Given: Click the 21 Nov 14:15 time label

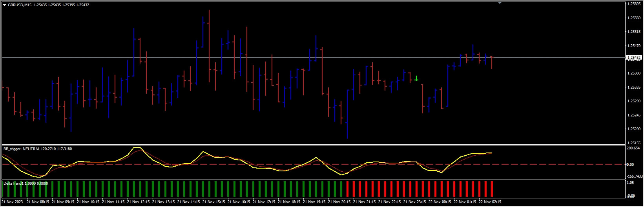Looking at the screenshot, I should coord(189,202).
